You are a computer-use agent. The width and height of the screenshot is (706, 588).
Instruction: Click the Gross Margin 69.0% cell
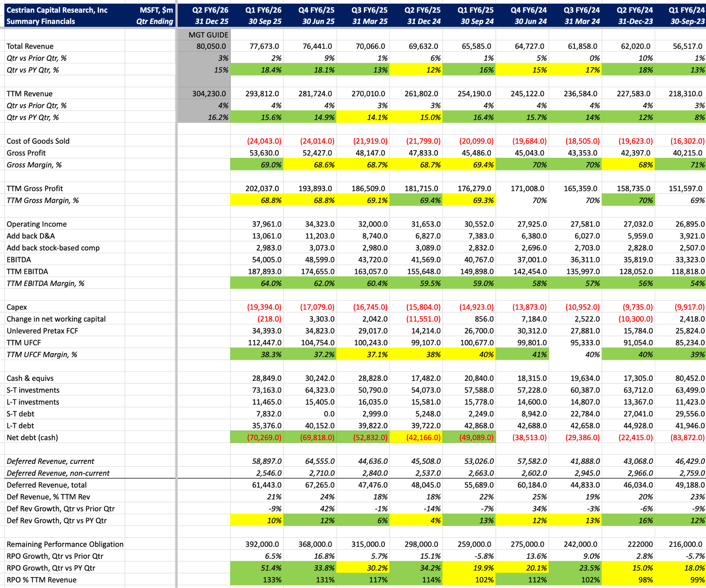(270, 165)
